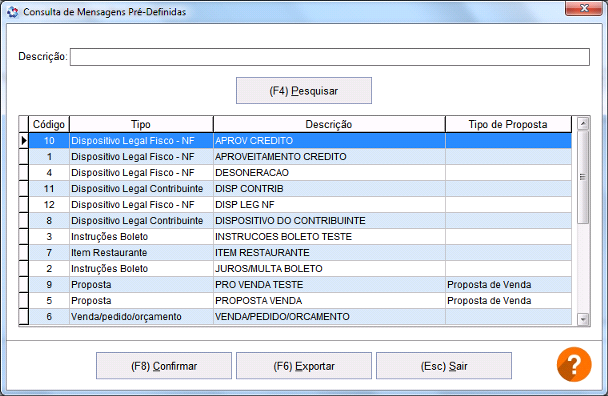Screen dimensions: 608x396
Task: Select the DISPOSITIVO DO CONTRIBUINTE cell
Action: [x=329, y=221]
